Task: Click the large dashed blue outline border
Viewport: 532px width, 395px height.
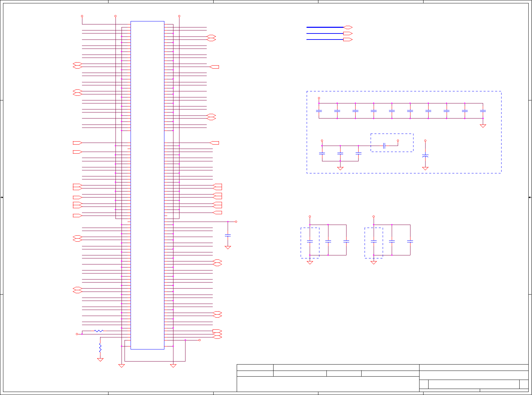Action: (x=404, y=132)
